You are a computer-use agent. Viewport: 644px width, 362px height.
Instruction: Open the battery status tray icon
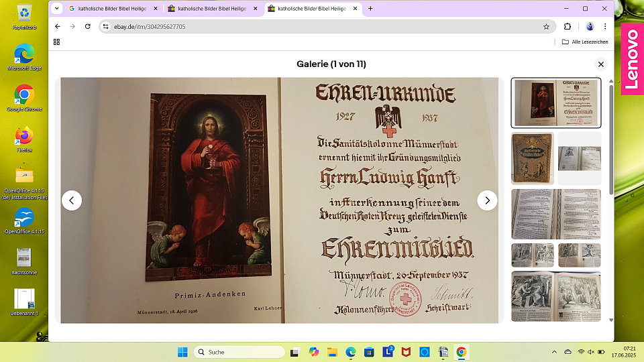click(601, 352)
